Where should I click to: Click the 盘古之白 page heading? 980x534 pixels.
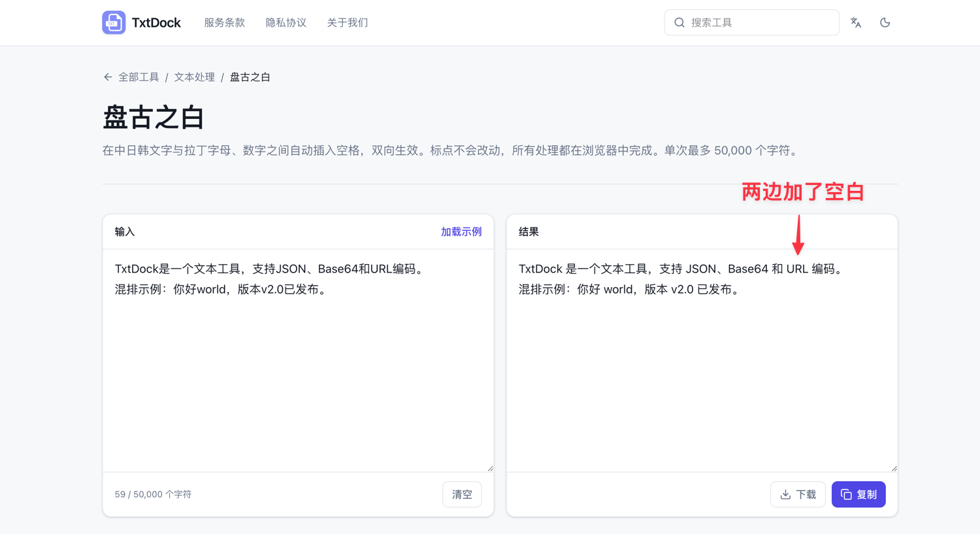(154, 118)
